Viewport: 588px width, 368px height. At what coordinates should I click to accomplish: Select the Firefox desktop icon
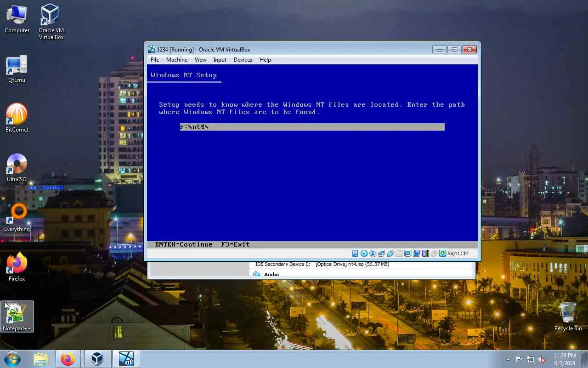coord(17,267)
